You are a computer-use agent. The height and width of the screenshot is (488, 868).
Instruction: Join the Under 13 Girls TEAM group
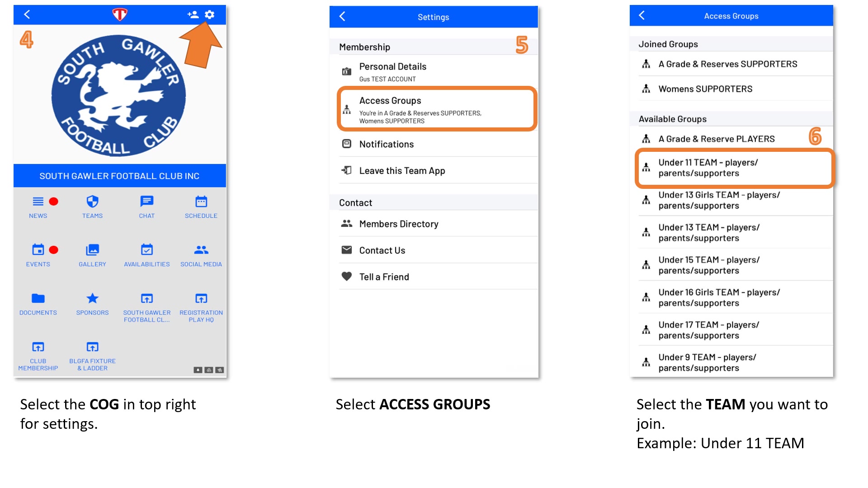click(x=735, y=200)
